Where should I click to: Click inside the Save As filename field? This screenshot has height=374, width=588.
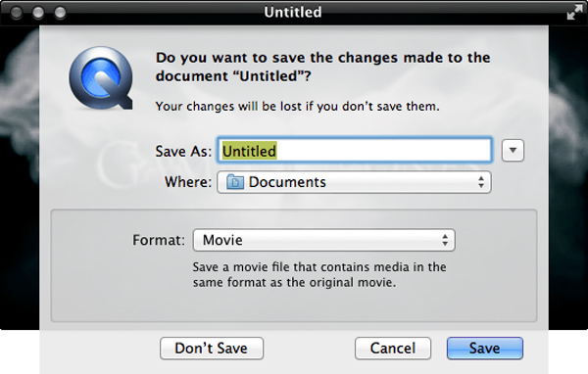click(355, 151)
